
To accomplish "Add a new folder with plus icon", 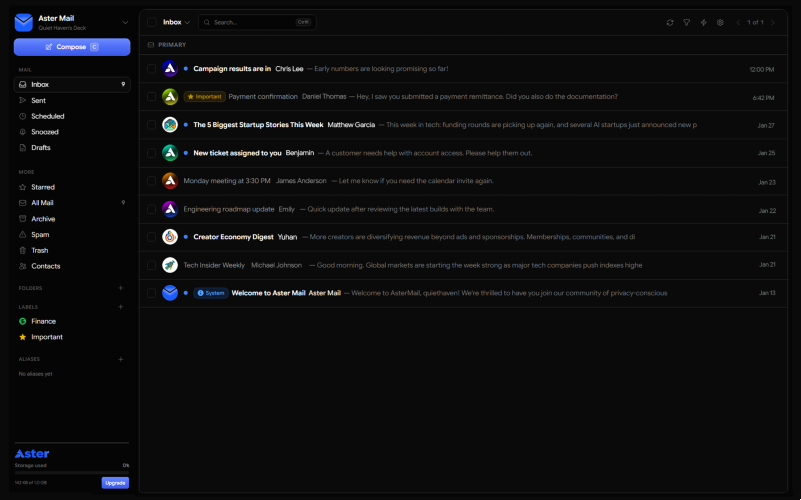I will click(x=121, y=288).
